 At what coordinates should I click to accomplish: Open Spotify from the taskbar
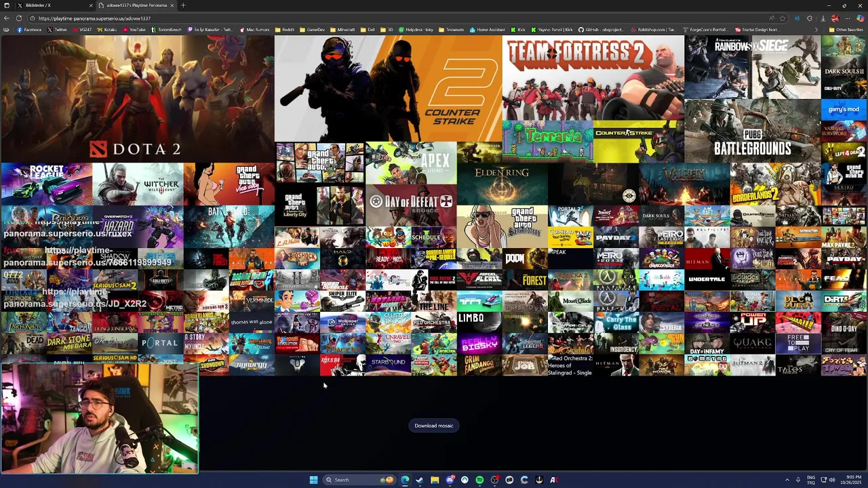(x=479, y=480)
